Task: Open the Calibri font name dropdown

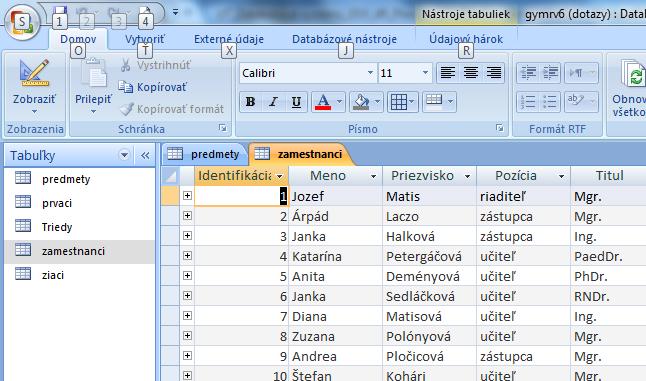Action: click(370, 73)
